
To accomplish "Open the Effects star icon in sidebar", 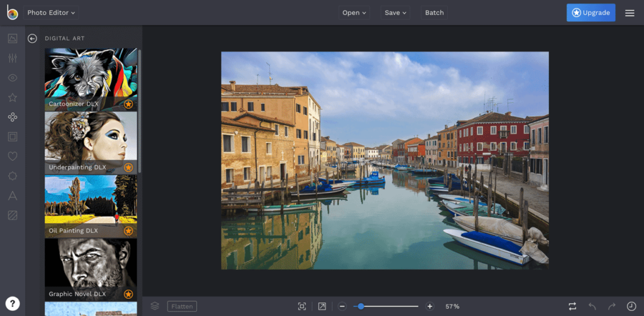I will click(13, 97).
